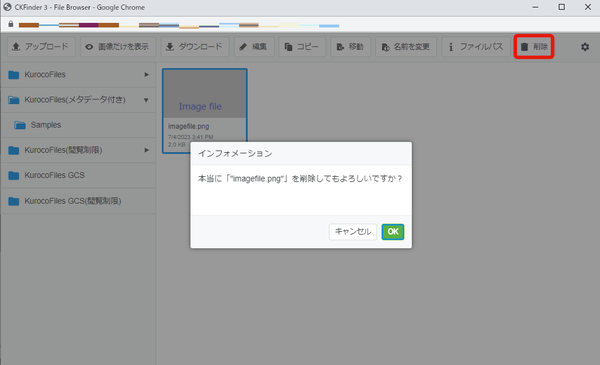Click the ダウンロード download button

(x=195, y=47)
